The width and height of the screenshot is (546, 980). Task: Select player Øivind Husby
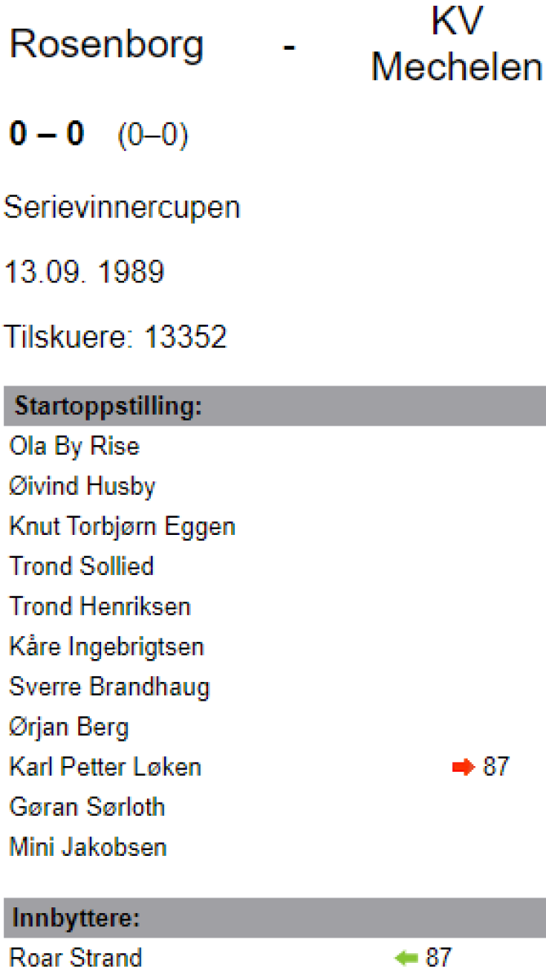tap(82, 487)
